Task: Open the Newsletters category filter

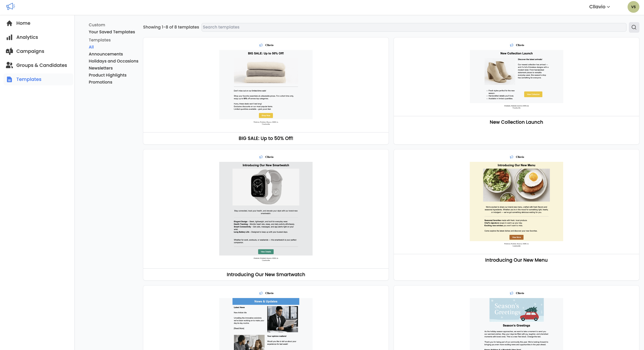Action: coord(101,68)
